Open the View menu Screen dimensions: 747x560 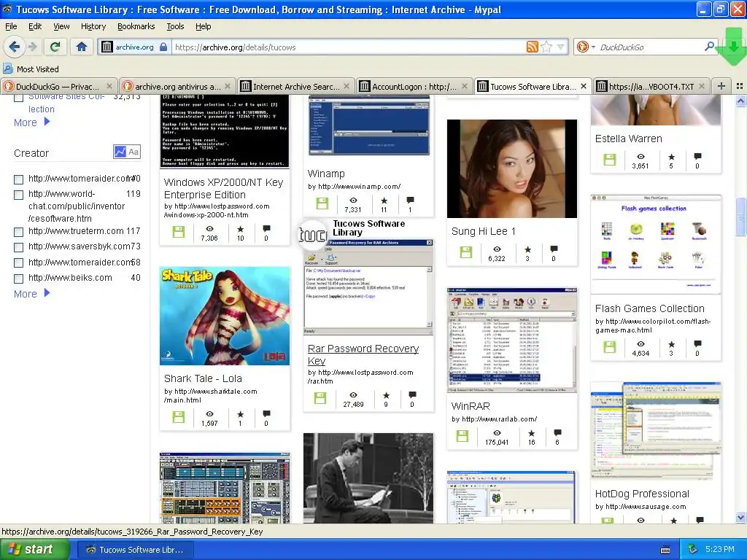point(61,26)
